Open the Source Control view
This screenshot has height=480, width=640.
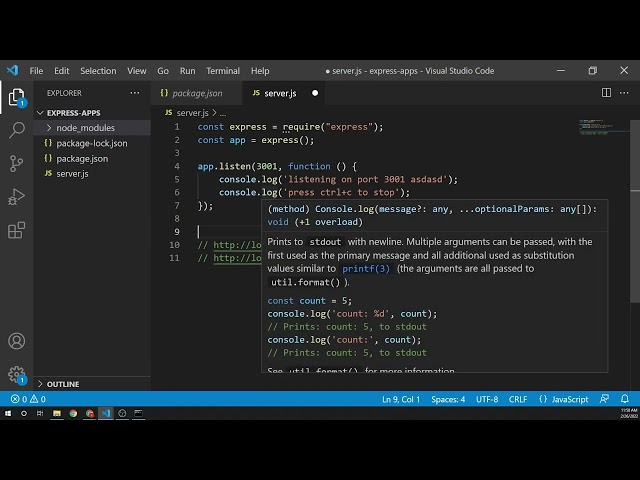(x=17, y=164)
